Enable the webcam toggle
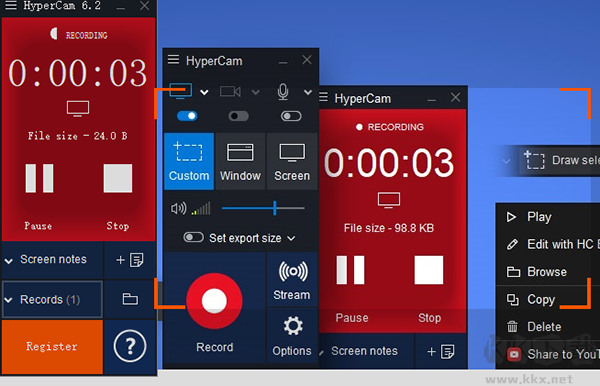The width and height of the screenshot is (600, 386). pyautogui.click(x=239, y=116)
